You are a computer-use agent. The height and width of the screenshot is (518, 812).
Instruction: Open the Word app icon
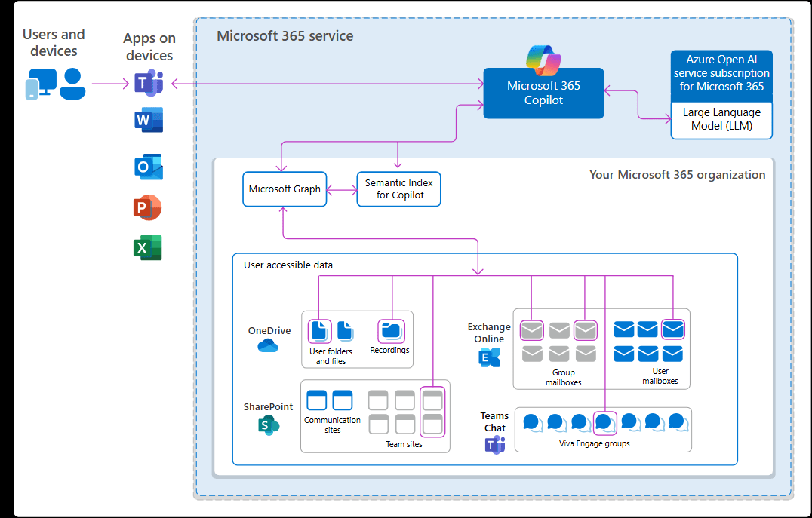[148, 120]
